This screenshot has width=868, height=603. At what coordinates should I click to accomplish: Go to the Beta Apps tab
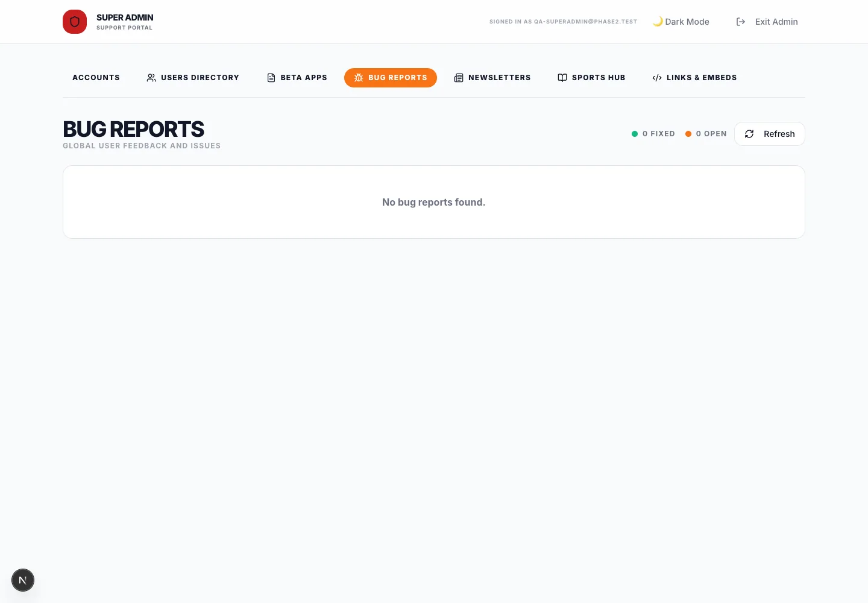(x=297, y=78)
